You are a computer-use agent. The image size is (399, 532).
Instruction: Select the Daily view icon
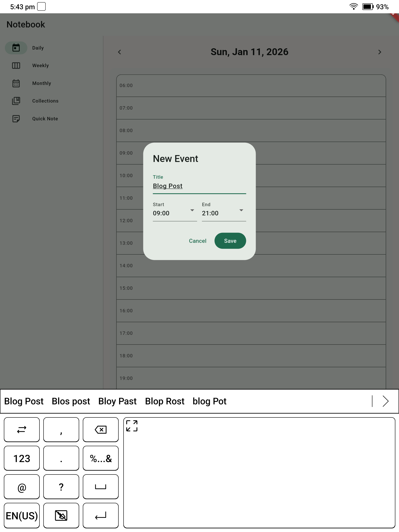(16, 48)
